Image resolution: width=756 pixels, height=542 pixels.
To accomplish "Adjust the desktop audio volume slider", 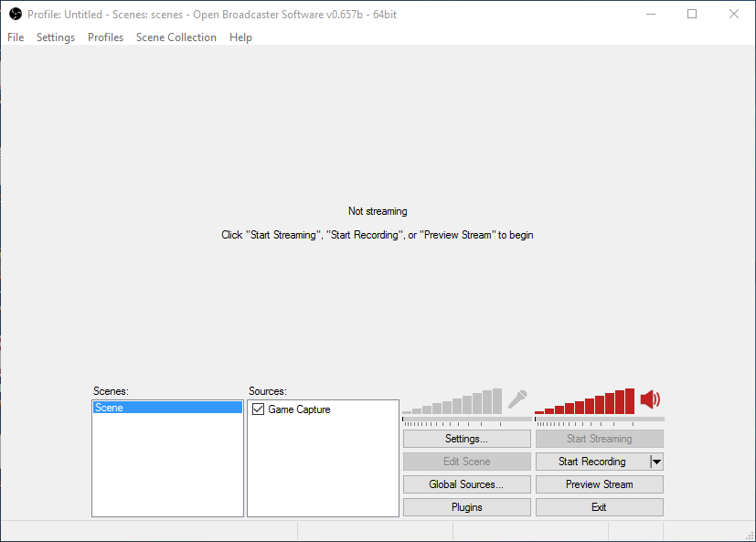I will point(599,420).
